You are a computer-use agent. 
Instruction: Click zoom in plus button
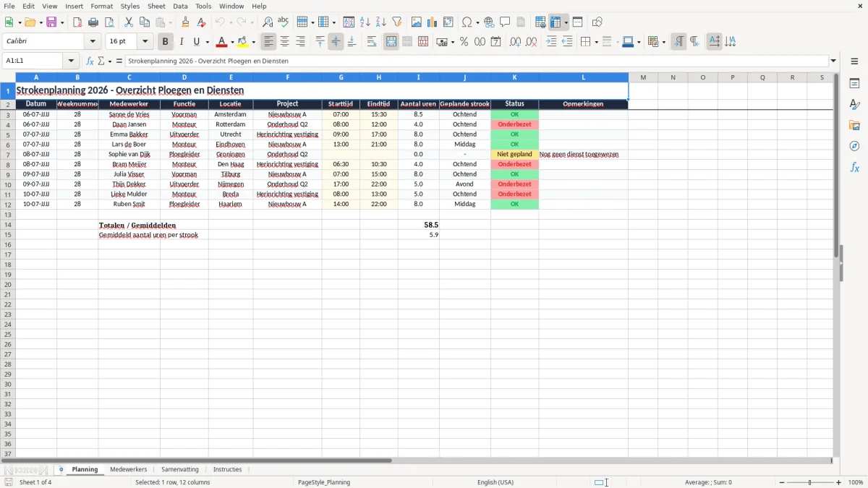(x=838, y=482)
